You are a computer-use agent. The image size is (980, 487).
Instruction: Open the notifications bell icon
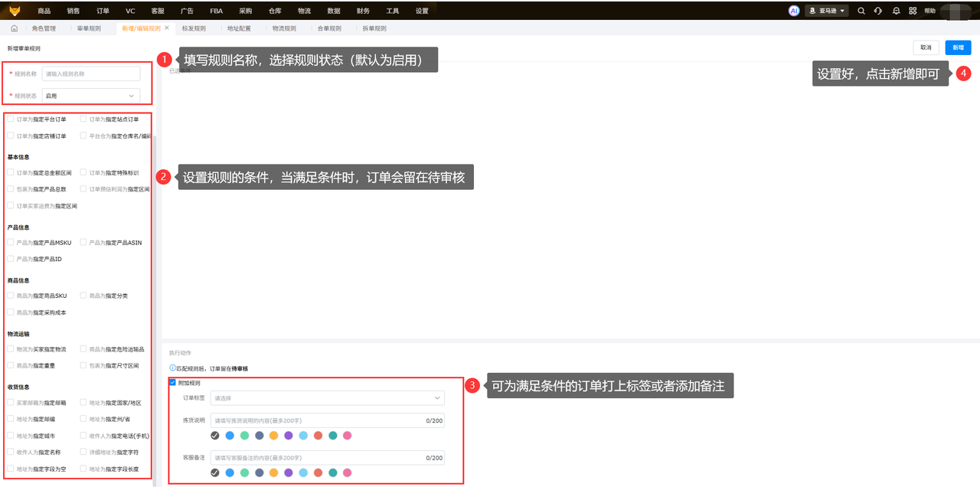(895, 11)
